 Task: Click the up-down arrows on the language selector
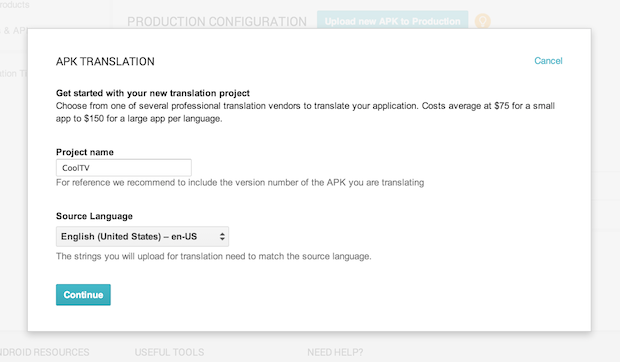(222, 236)
